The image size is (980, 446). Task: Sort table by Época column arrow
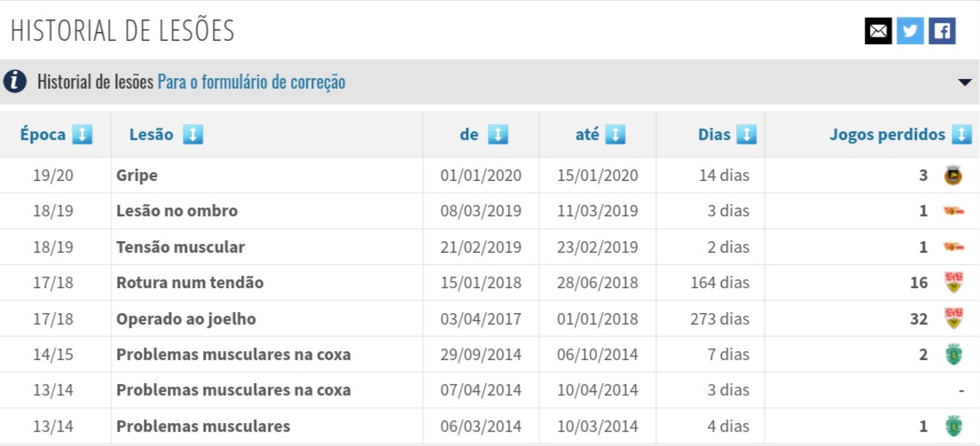[x=82, y=135]
